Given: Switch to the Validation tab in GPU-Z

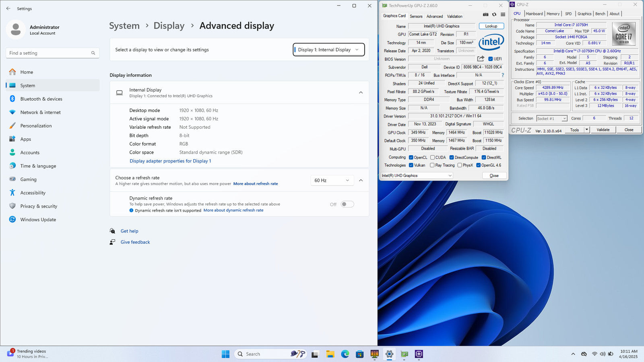Looking at the screenshot, I should pyautogui.click(x=454, y=16).
